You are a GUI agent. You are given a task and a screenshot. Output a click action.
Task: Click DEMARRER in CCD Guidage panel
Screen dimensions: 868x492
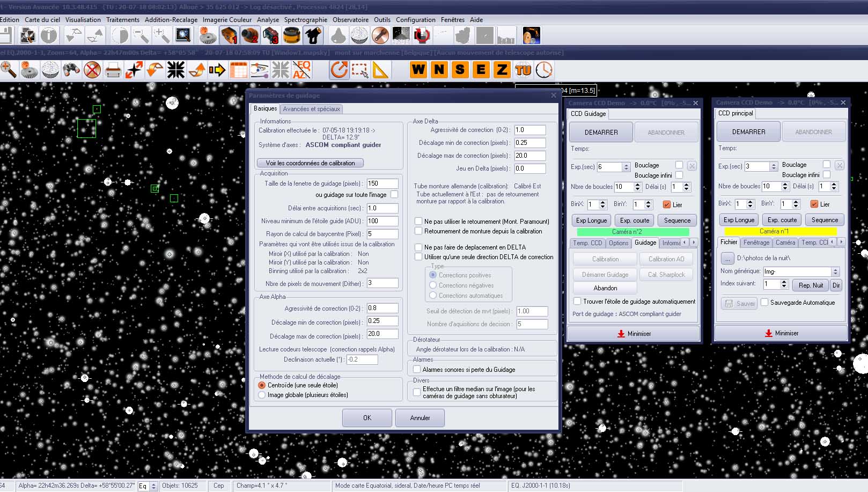tap(601, 132)
